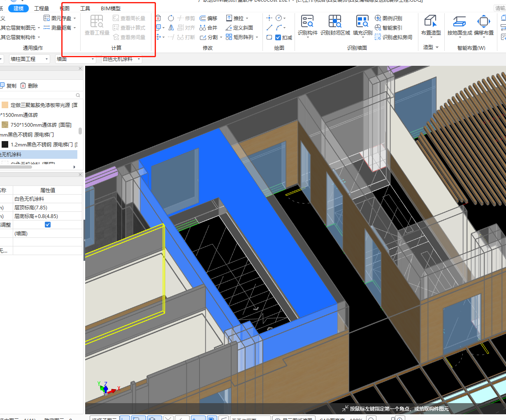Click 测量距离 measure distance tool
Screen dimensions: 506x420
tap(58, 28)
